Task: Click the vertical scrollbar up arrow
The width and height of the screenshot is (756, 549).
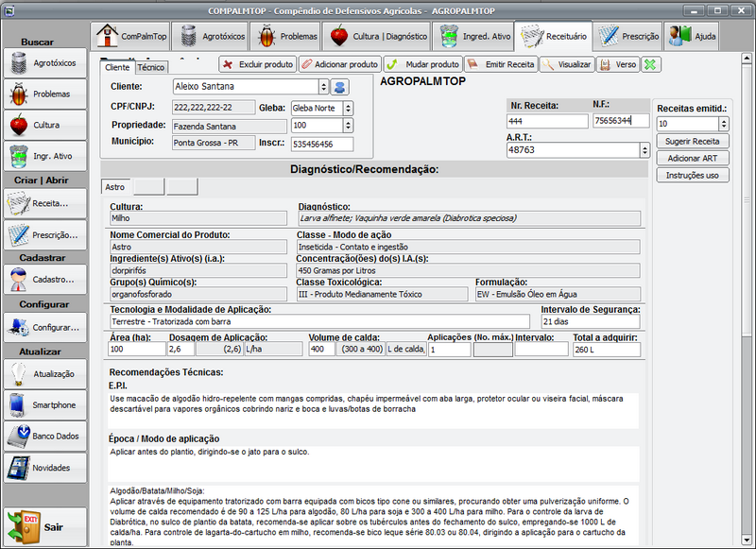Action: coord(747,59)
